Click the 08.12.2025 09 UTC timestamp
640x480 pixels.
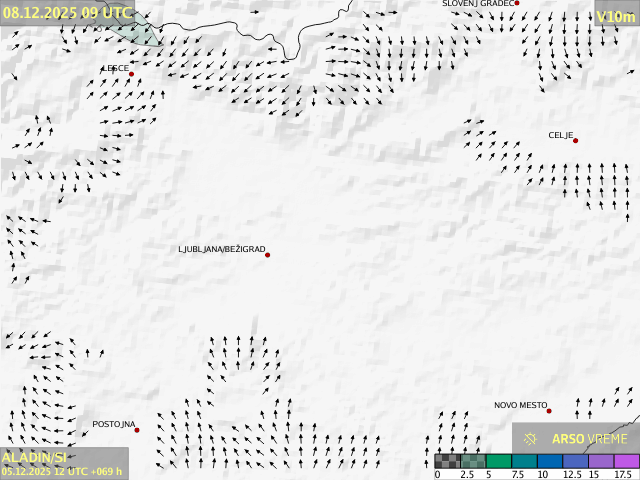66,12
